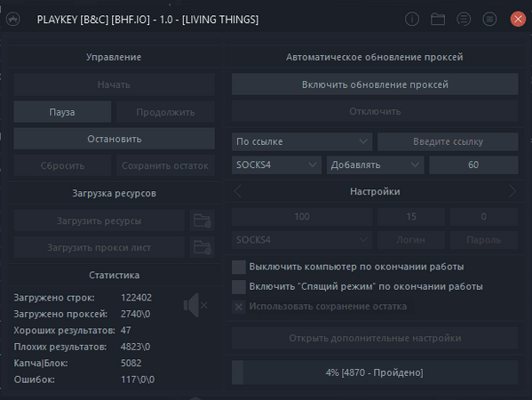
Task: Expand the По ссылке dropdown
Action: pos(302,141)
